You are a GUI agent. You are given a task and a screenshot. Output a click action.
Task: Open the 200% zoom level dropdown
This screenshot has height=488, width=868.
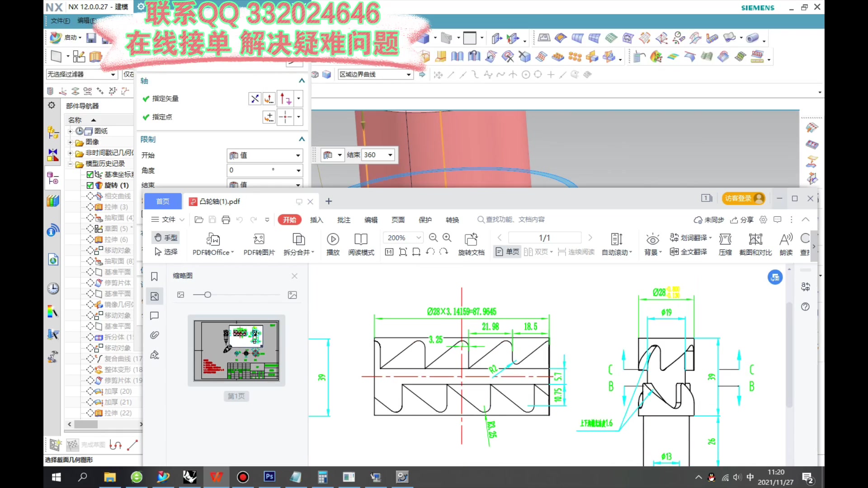point(419,238)
